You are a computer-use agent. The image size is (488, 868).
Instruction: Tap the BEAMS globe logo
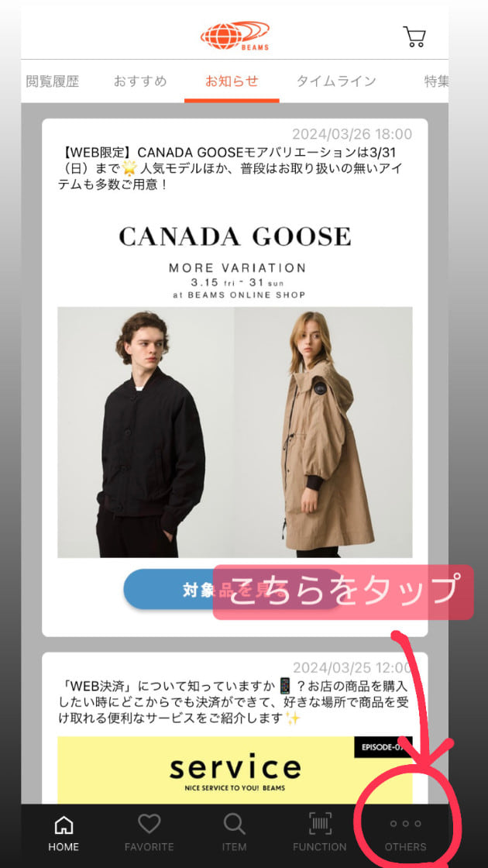235,36
